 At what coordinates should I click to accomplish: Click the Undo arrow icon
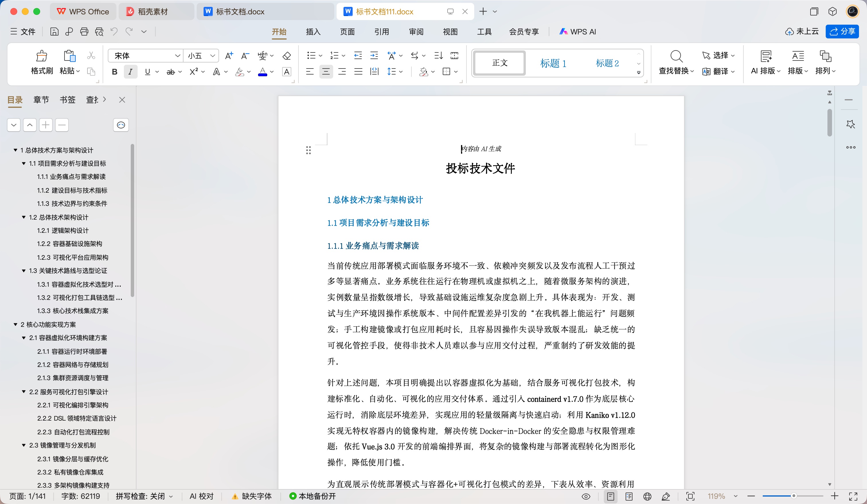pyautogui.click(x=114, y=32)
